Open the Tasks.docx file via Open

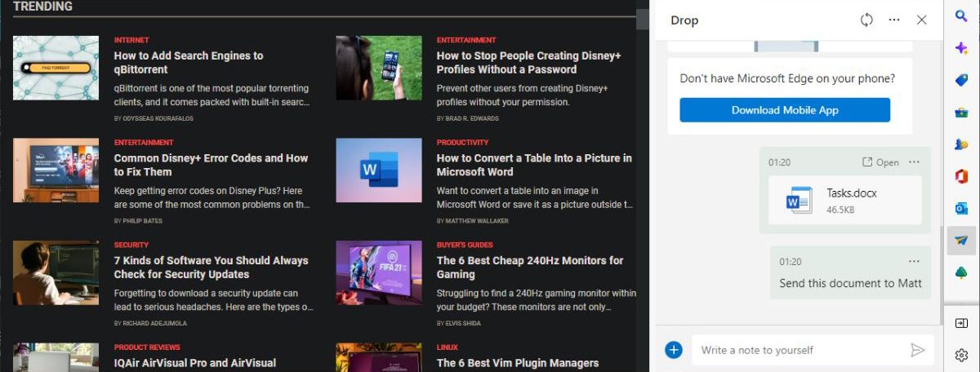[881, 162]
